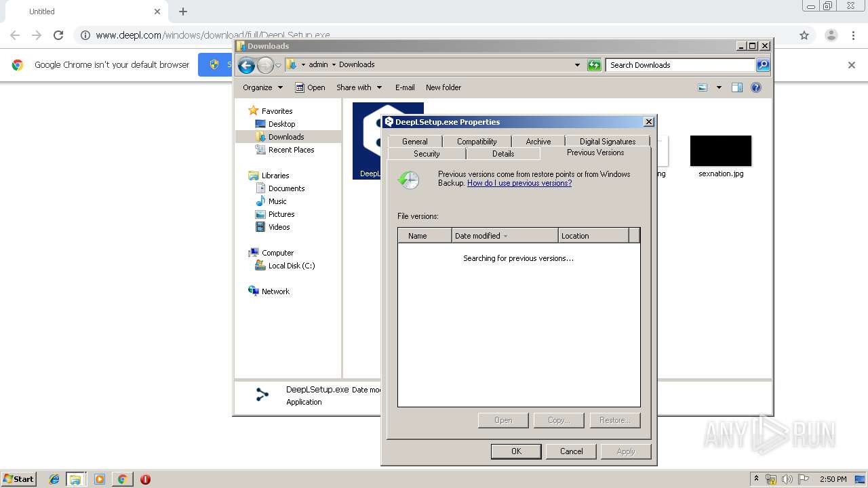Open the Archive tab

538,142
